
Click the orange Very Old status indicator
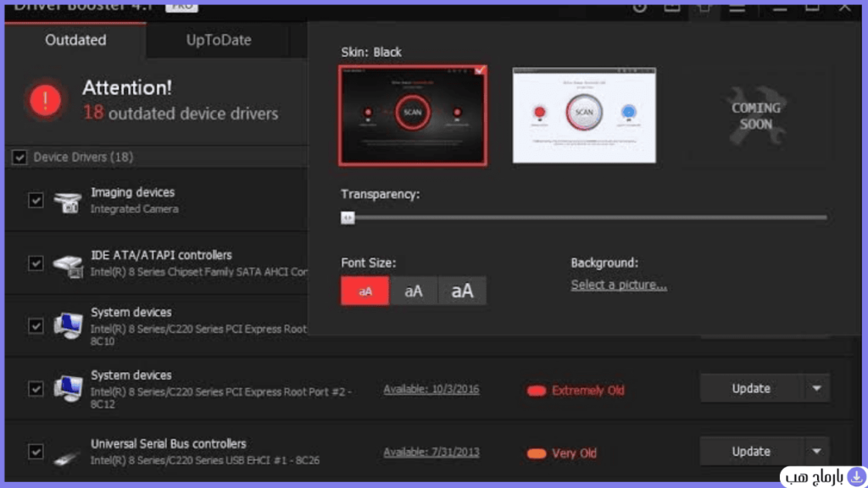tap(536, 454)
